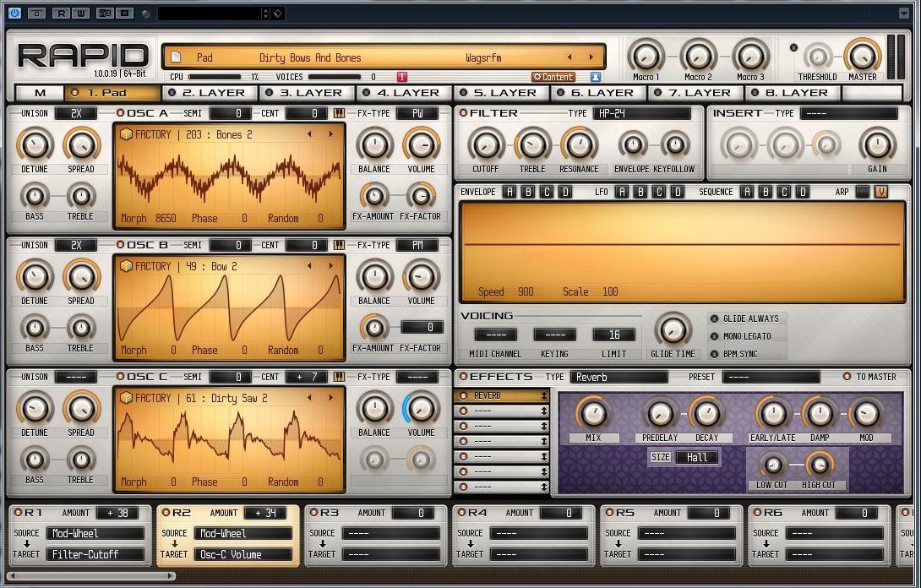This screenshot has height=588, width=921.
Task: Select next wavetable after Dirty Saw 2
Action: tap(330, 398)
